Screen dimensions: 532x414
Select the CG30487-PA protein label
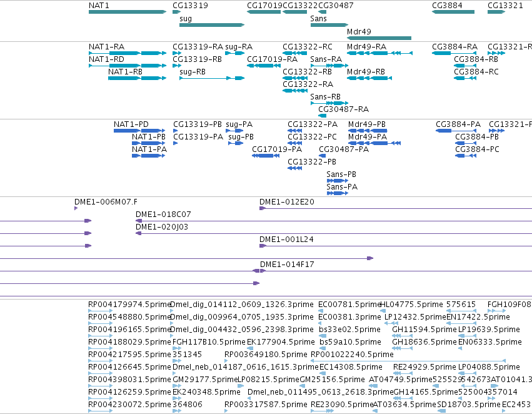tap(344, 149)
